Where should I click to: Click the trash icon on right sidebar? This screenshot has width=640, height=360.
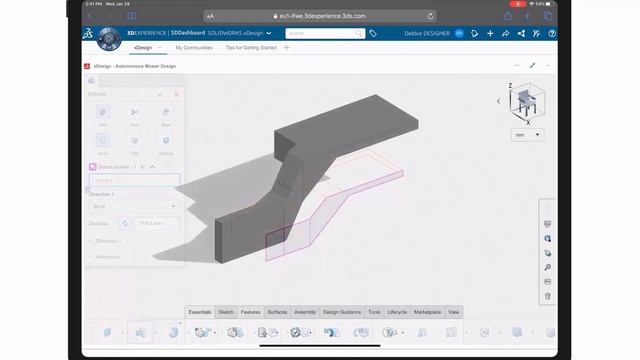coord(548,296)
